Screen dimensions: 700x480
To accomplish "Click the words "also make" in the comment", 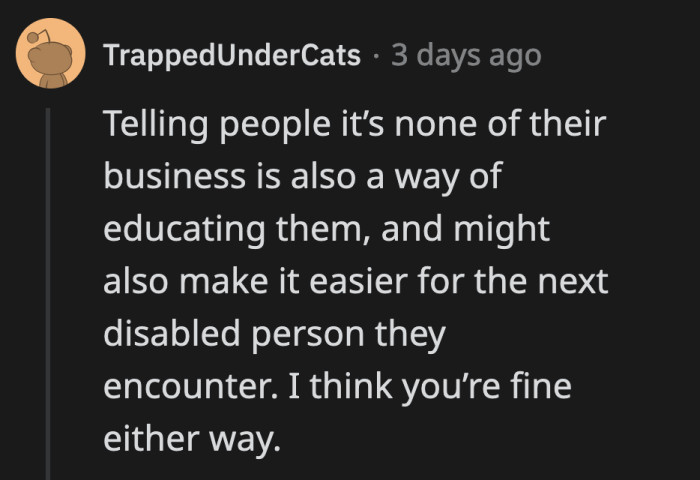I will click(x=182, y=281).
